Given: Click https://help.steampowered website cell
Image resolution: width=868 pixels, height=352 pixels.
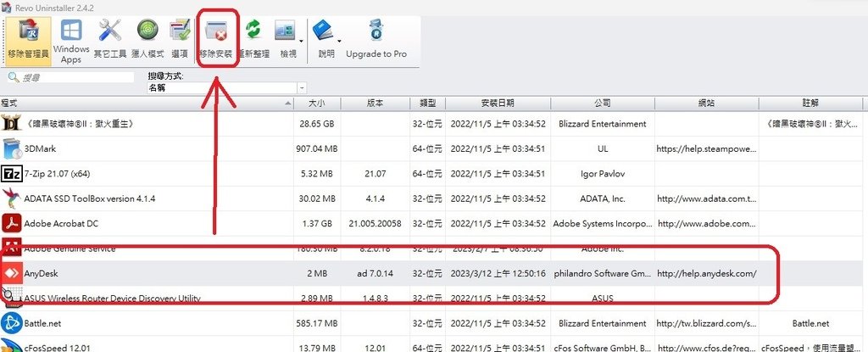Looking at the screenshot, I should click(706, 148).
